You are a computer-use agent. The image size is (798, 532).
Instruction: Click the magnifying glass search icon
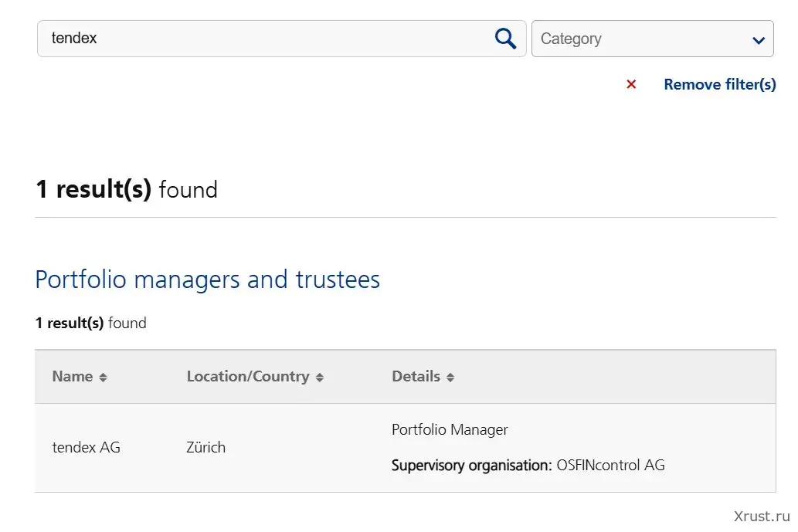pos(505,39)
